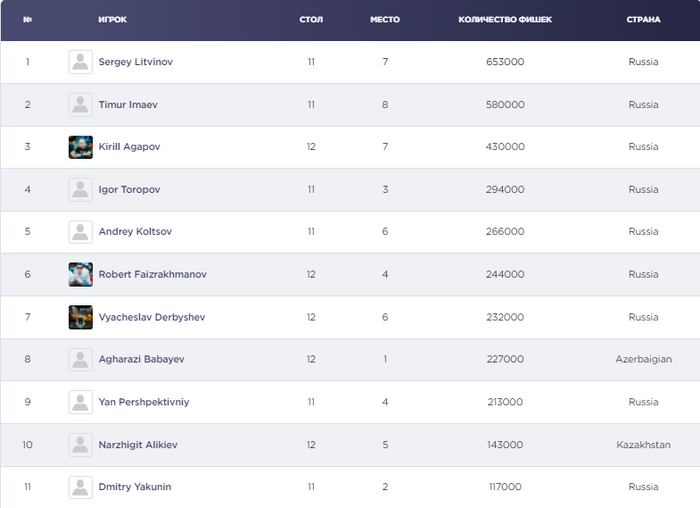Open Sergey Litvinov player name link
Image resolution: width=700 pixels, height=508 pixels.
[x=135, y=62]
